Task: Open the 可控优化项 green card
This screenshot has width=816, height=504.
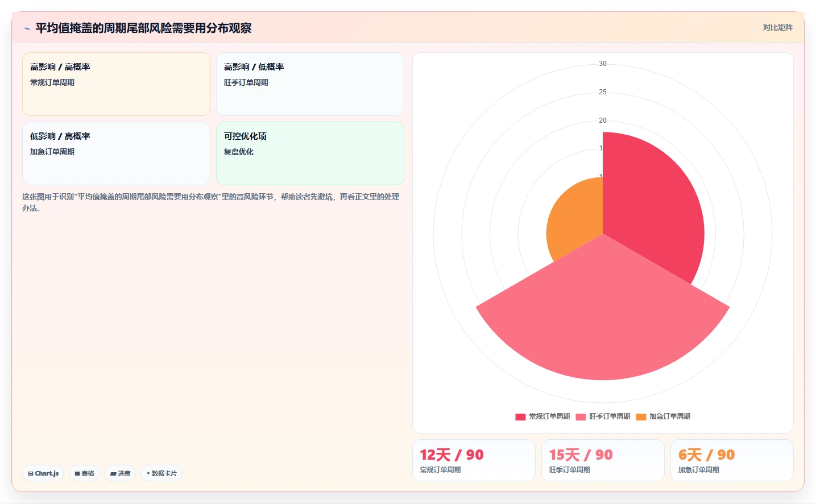Action: coord(310,153)
